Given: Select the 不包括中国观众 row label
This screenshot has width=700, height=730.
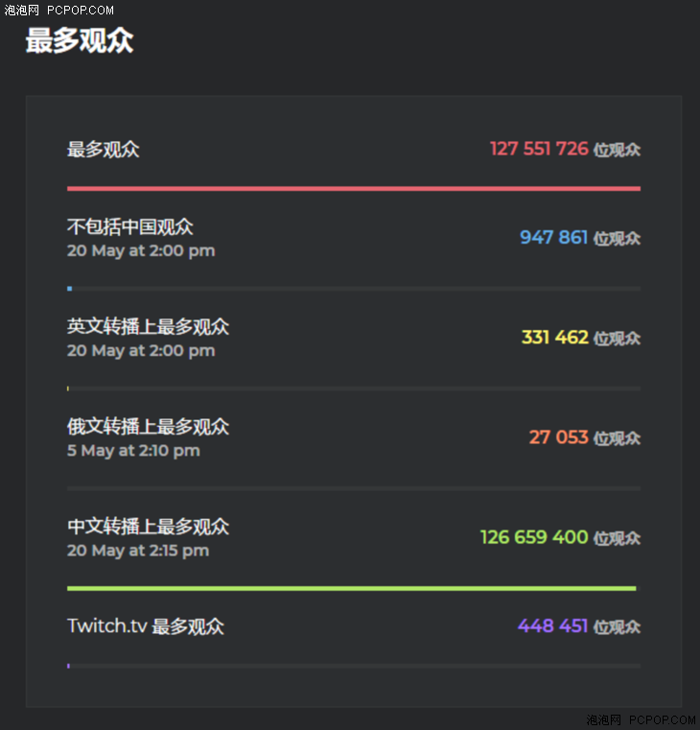Looking at the screenshot, I should click(129, 226).
